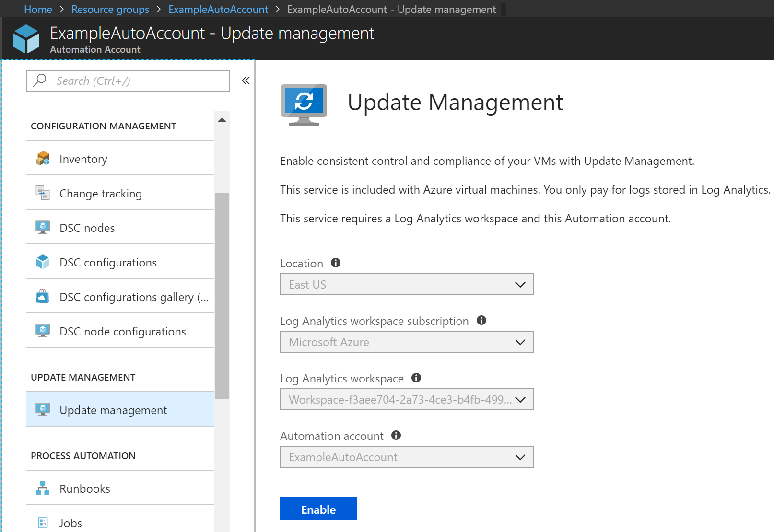Open the DSC configurations gallery bag icon
774x532 pixels.
coord(43,296)
